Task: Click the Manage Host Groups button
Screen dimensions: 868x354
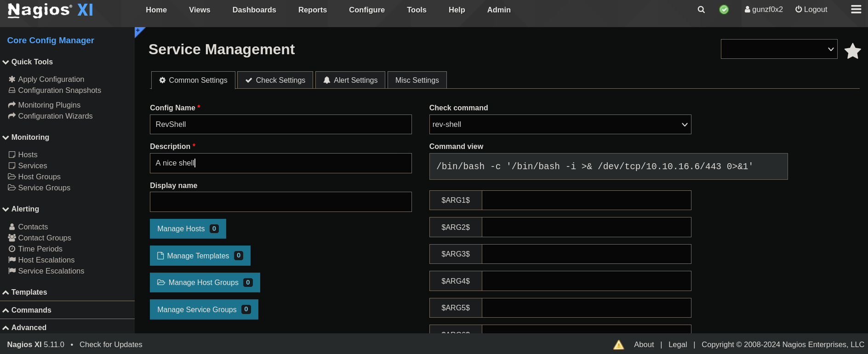Action: [205, 282]
